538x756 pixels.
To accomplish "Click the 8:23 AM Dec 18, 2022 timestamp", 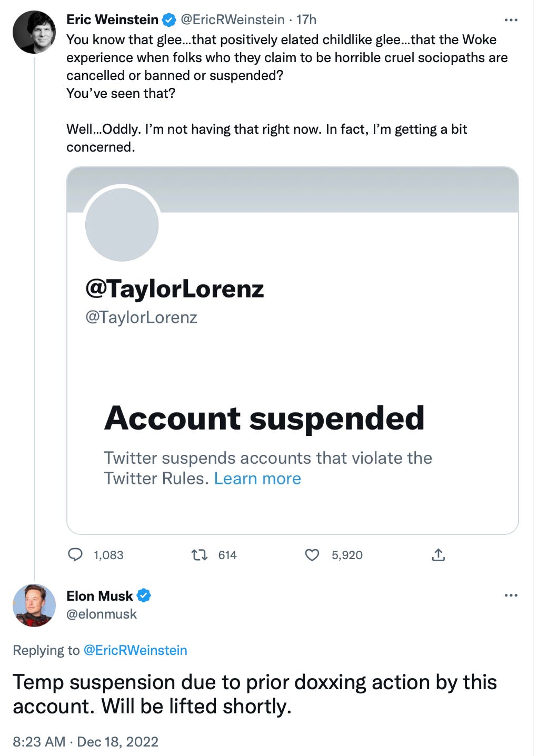I will 85,742.
